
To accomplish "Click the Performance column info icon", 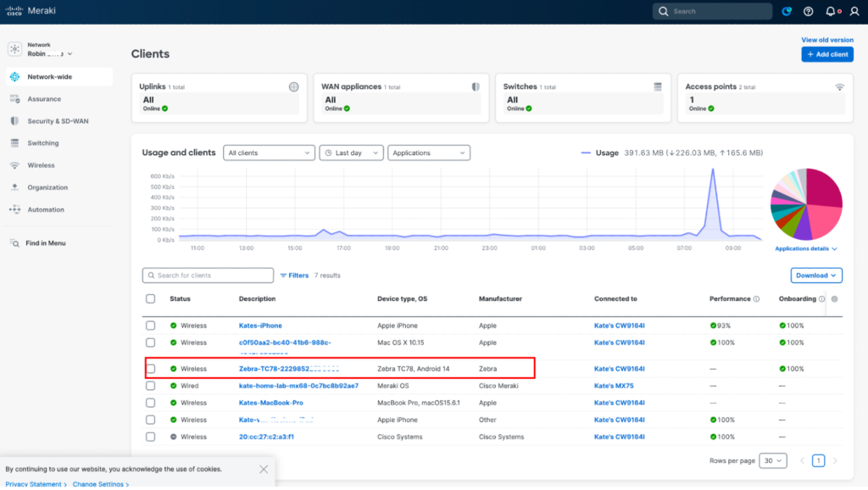I will [x=756, y=299].
